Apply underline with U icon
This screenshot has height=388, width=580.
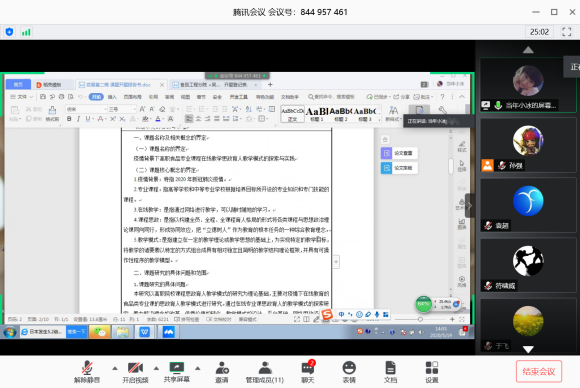(x=88, y=119)
